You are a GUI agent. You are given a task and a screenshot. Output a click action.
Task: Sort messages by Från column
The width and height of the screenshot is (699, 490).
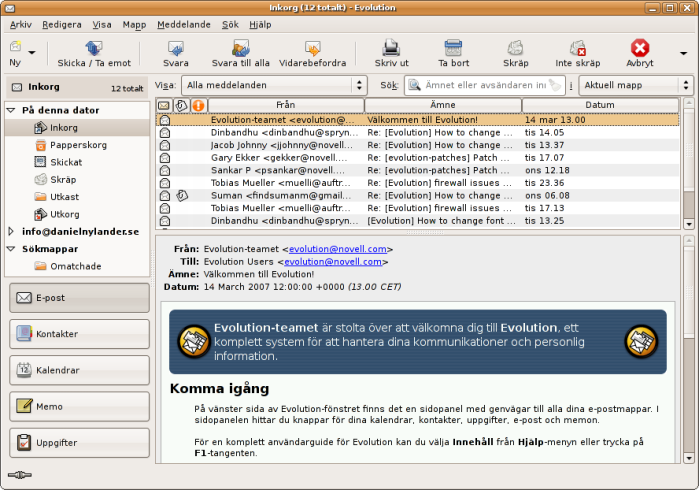click(x=286, y=105)
